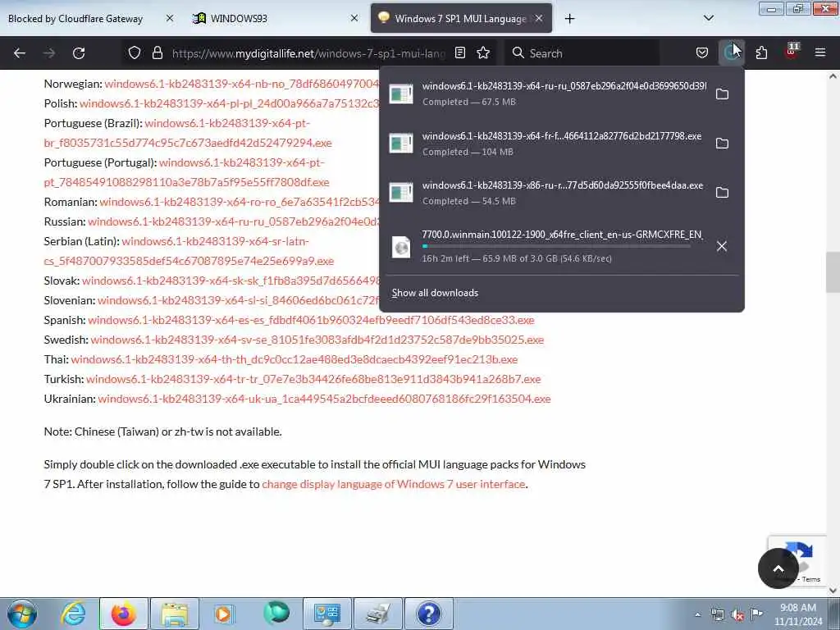The height and width of the screenshot is (630, 840).
Task: Open completed 104 MB fr download entry
Action: (x=547, y=144)
